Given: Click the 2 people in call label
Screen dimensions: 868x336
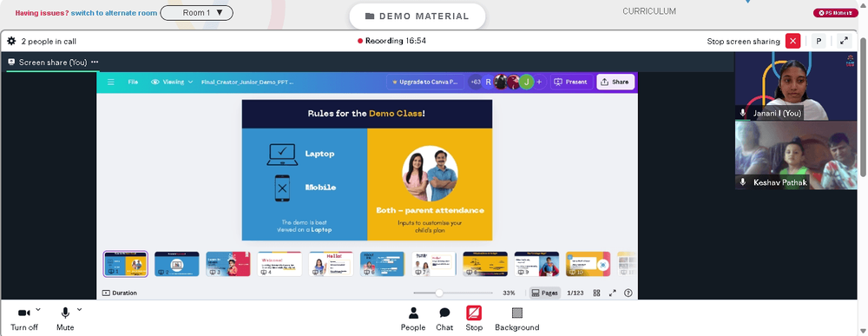Looking at the screenshot, I should point(49,41).
